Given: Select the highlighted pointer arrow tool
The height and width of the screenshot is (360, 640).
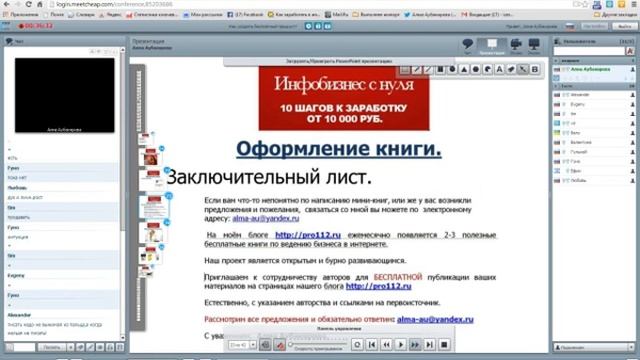Looking at the screenshot, I should coord(523,70).
